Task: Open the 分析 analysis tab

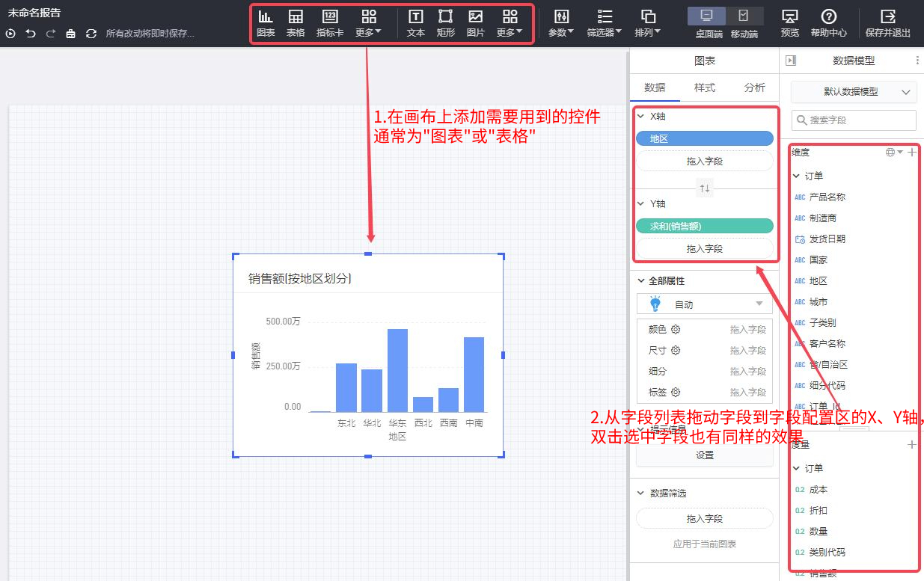Action: [x=754, y=87]
